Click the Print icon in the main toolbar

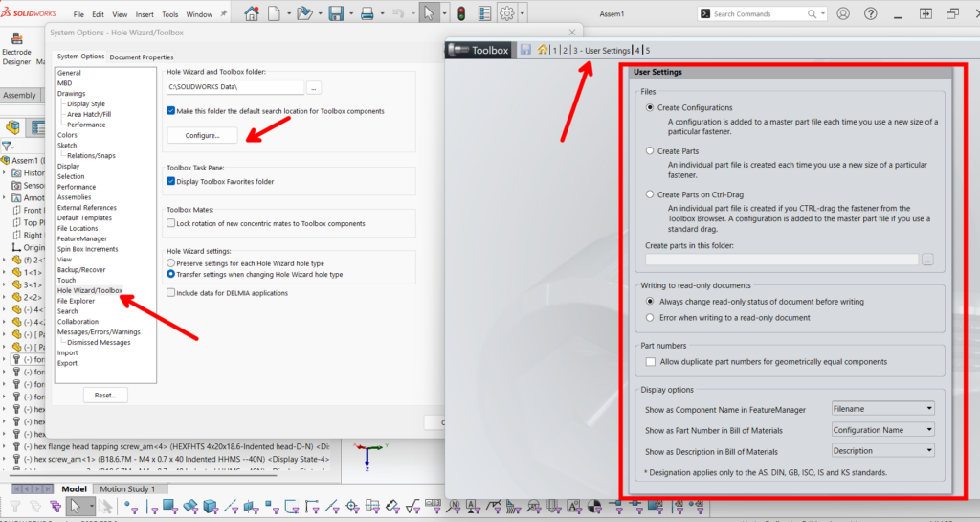367,13
